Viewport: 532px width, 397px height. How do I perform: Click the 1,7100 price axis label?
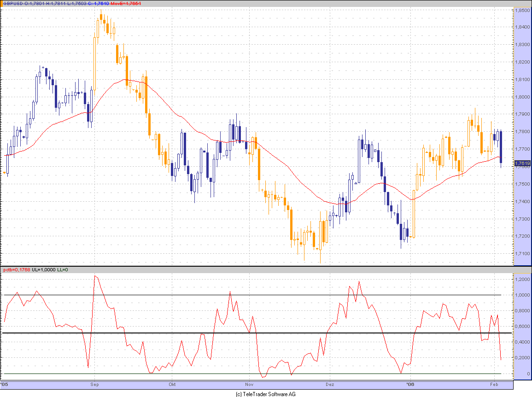522,254
